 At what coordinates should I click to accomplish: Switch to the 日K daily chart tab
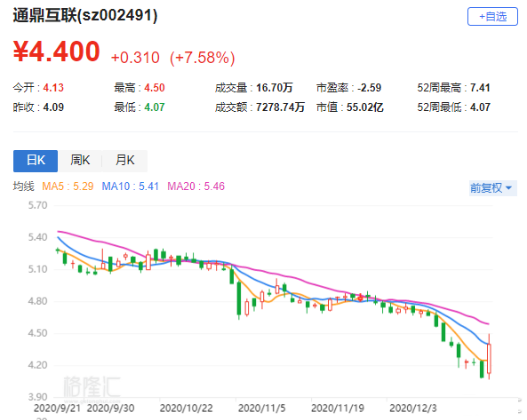[36, 161]
